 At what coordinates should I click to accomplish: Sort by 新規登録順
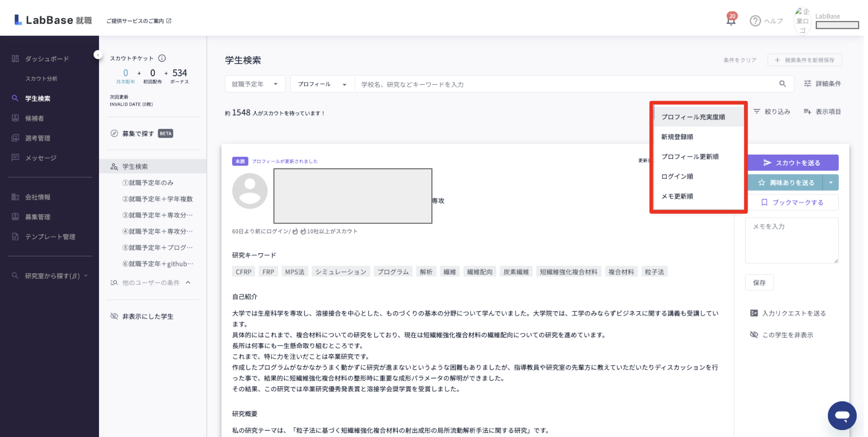[x=699, y=137]
